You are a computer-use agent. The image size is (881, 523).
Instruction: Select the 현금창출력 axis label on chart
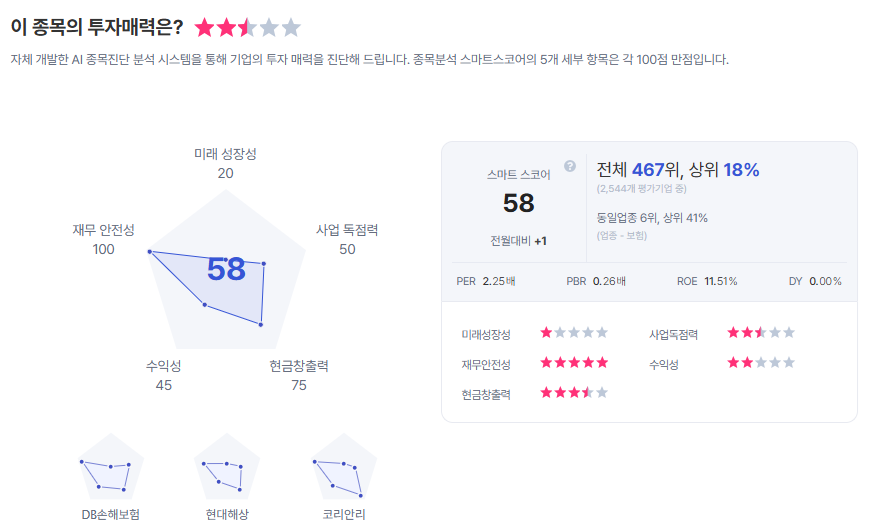tap(298, 366)
